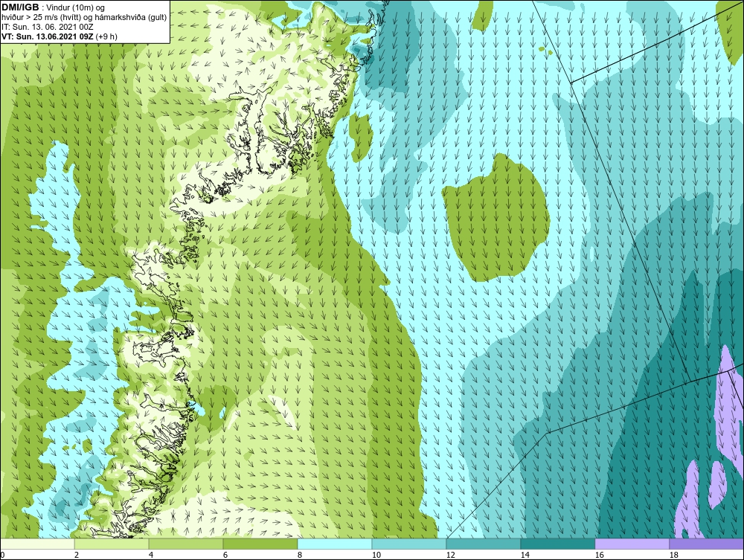Screen dimensions: 744x560
Task: Click the 16–18 m/s lavender swatch
Action: (x=632, y=544)
